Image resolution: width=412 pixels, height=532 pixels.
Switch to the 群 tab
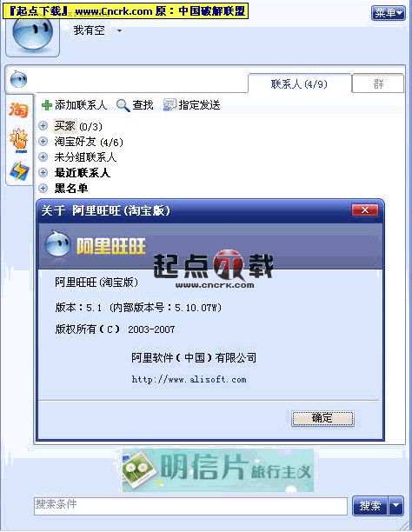pos(378,83)
